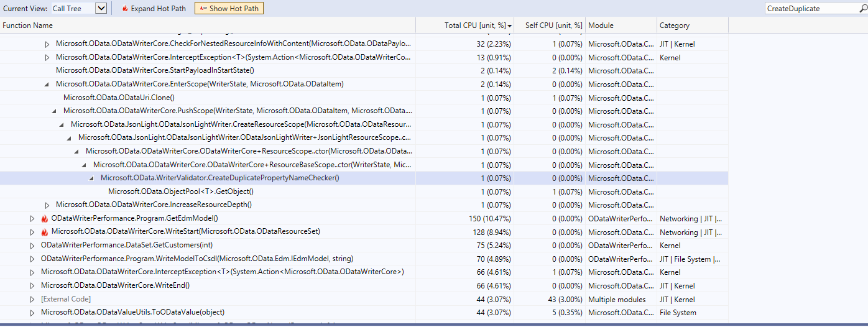Click search magnifier icon in filter box
Viewport: 868px width, 327px height.
[x=862, y=9]
